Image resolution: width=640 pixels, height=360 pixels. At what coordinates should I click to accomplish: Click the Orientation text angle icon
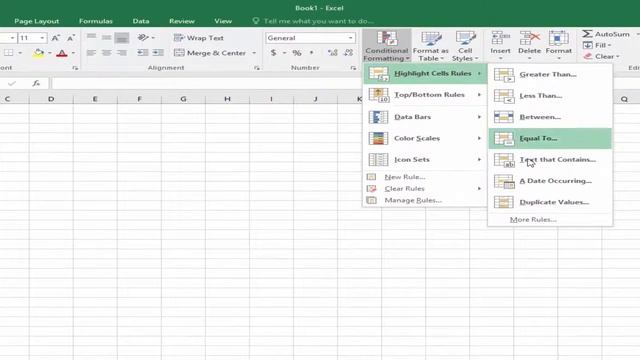(x=143, y=38)
